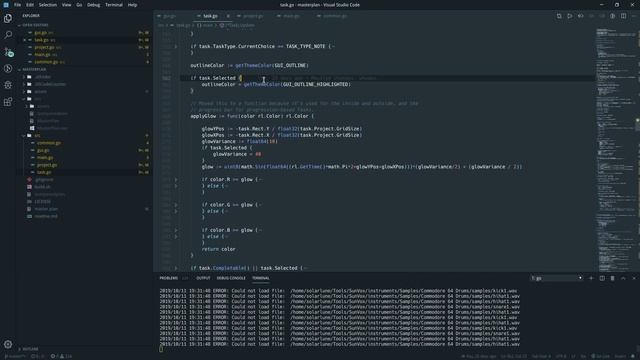Click the git branch indicator in the status bar

tap(15, 356)
